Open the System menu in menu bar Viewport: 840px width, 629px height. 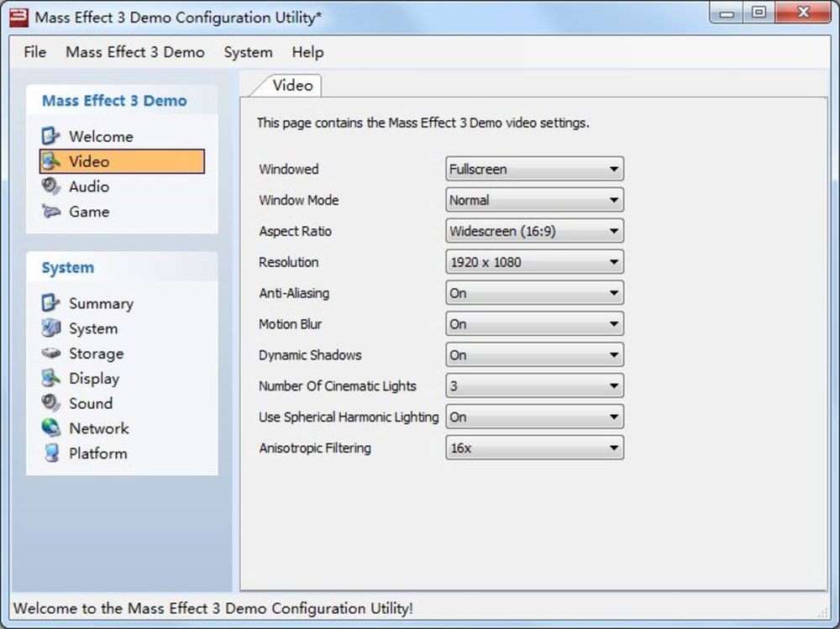point(248,52)
